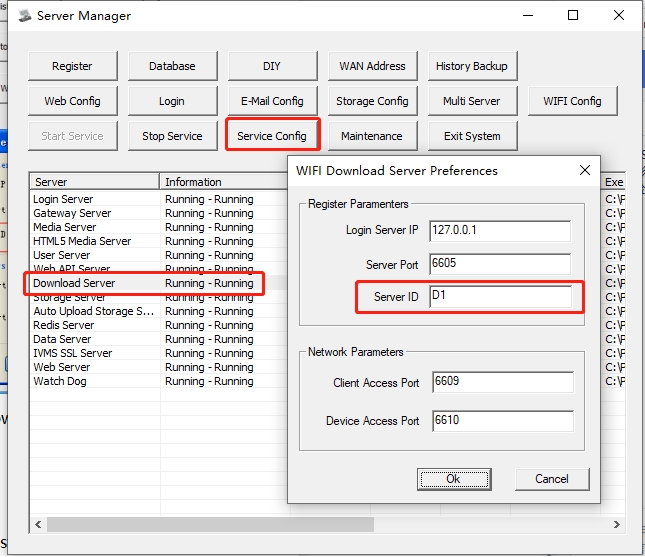Click Running status of Watch Dog
This screenshot has width=645, height=557.
[x=209, y=381]
